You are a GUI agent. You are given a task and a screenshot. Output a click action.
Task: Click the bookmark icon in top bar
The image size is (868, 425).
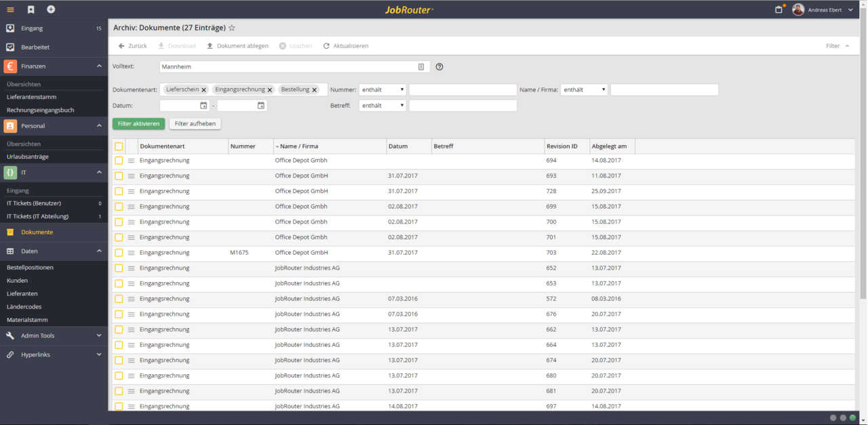pyautogui.click(x=31, y=9)
